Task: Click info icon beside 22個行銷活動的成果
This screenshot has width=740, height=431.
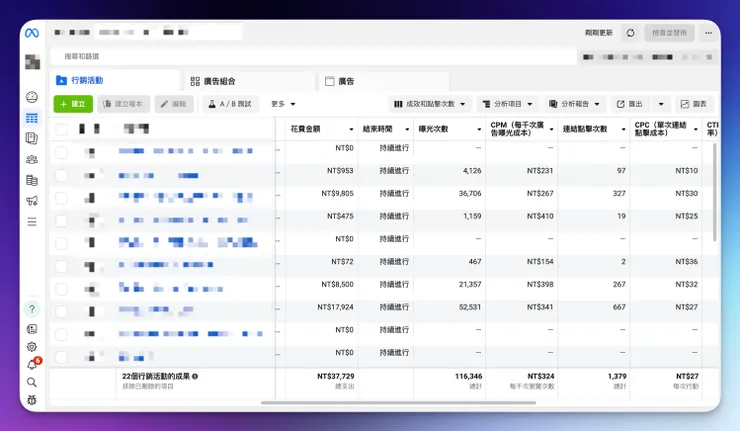Action: point(195,376)
